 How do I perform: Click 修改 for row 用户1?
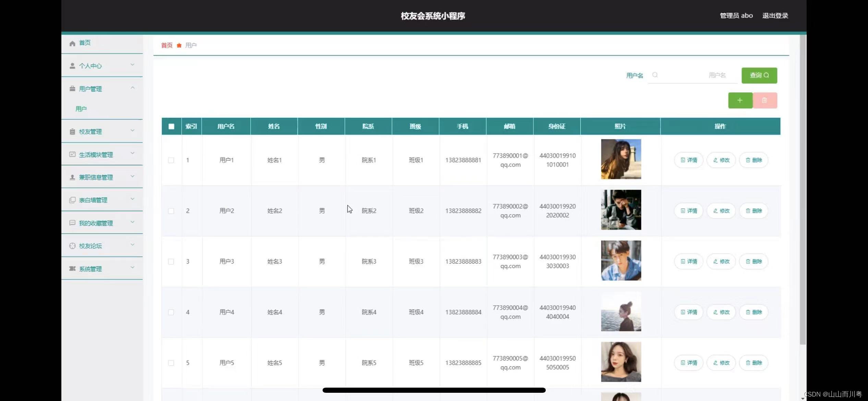(721, 160)
